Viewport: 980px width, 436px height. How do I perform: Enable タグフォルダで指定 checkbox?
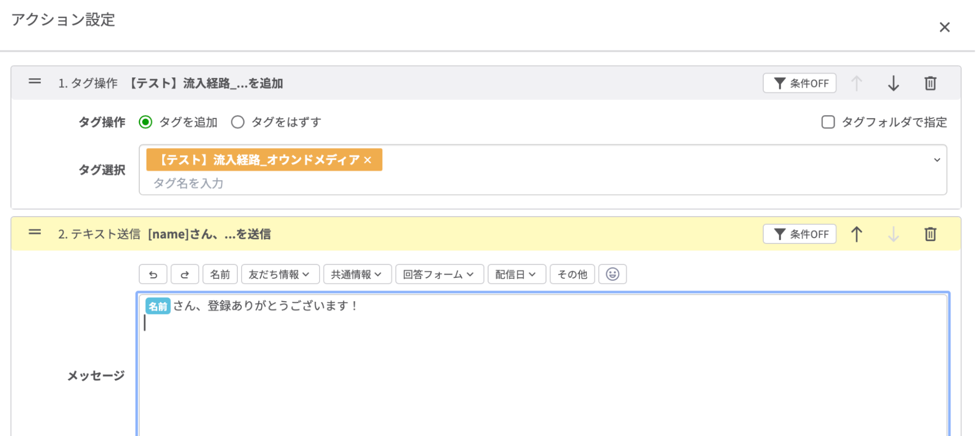[x=828, y=122]
